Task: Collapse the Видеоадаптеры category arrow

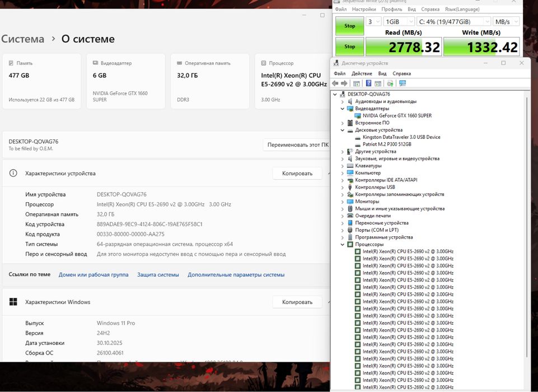Action: click(343, 109)
